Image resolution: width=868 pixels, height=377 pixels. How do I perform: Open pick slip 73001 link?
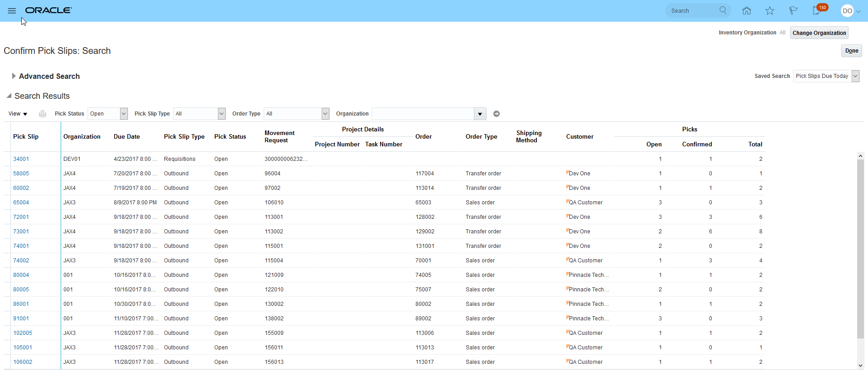click(21, 232)
